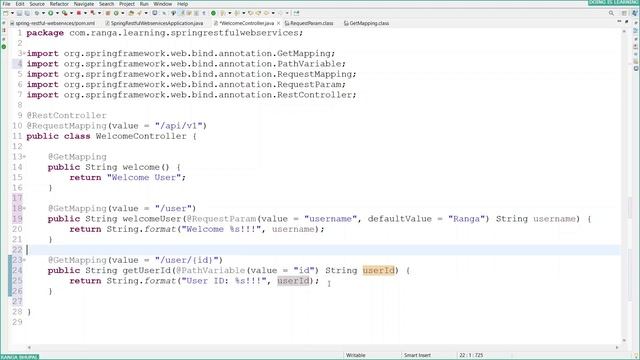This screenshot has width=640, height=360.
Task: Click the red Stop icon in toolbar
Action: pyautogui.click(x=79, y=13)
